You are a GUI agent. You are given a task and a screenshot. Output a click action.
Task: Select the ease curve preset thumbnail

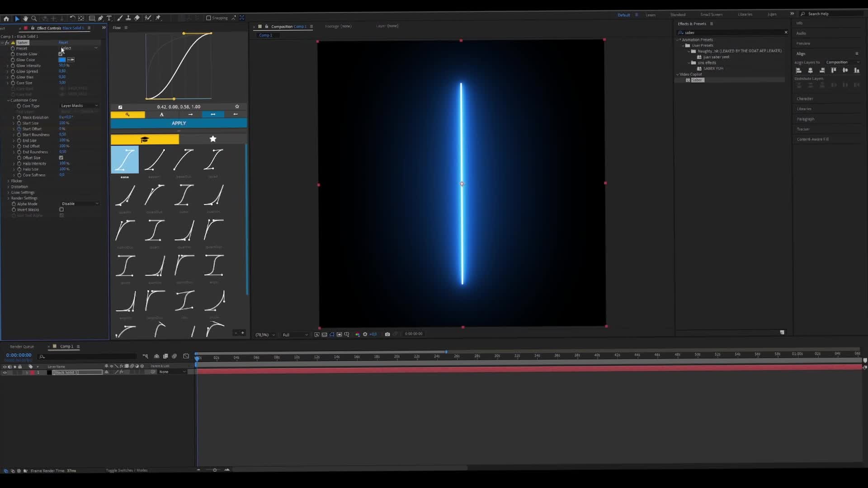coord(125,160)
